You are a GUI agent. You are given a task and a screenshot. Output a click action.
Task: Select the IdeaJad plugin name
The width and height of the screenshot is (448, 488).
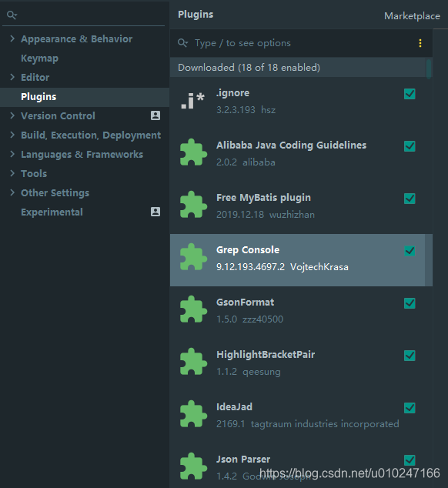click(234, 406)
